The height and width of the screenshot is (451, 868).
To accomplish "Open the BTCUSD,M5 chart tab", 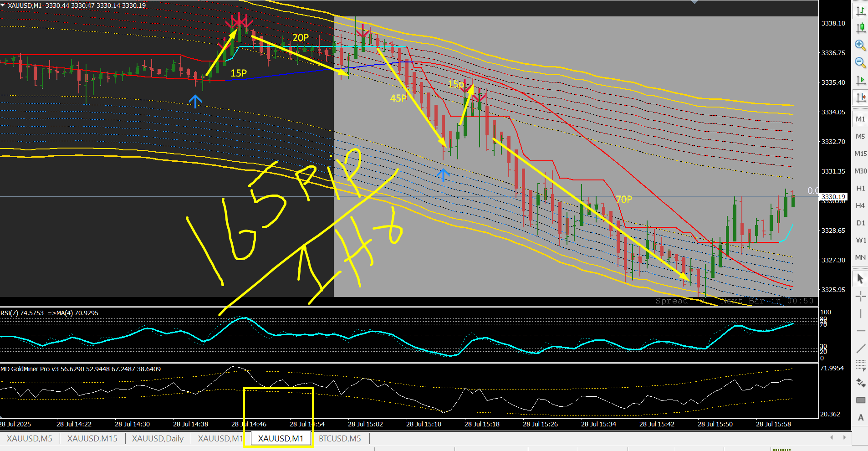I will 340,439.
